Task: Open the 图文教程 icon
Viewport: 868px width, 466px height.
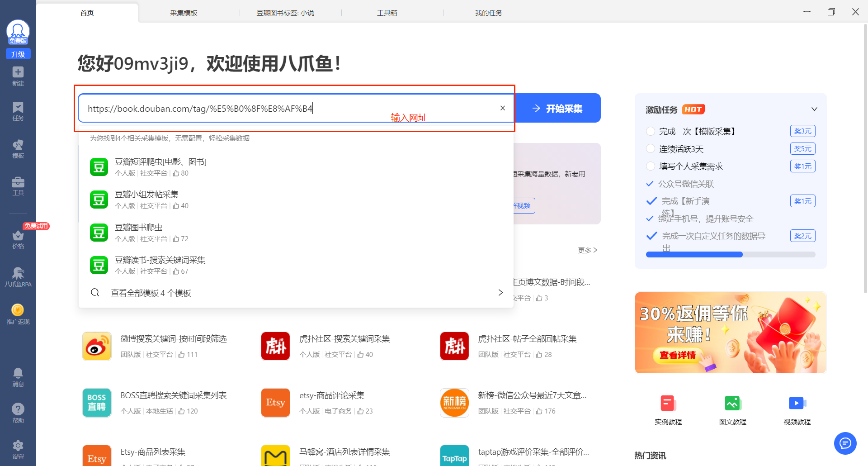Action: (x=733, y=404)
